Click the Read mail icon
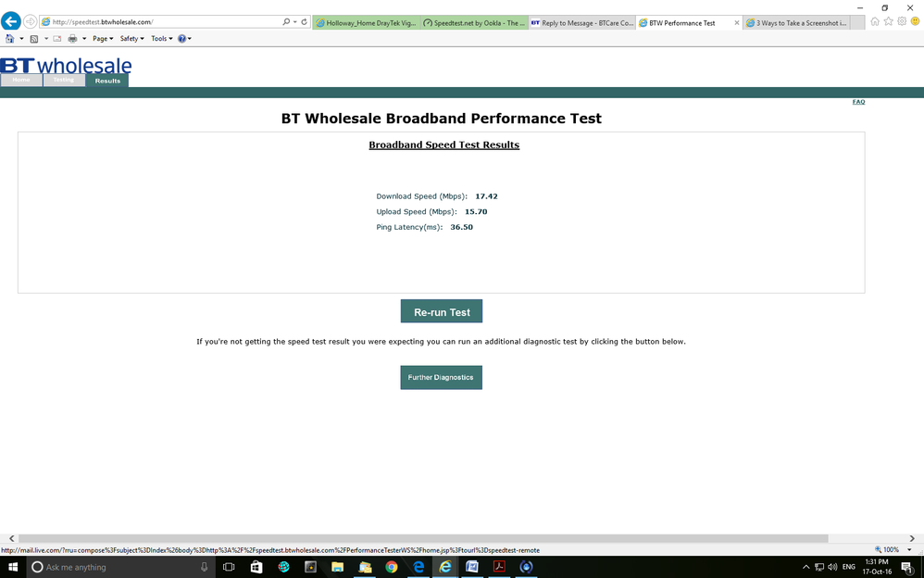924x578 pixels. point(57,38)
